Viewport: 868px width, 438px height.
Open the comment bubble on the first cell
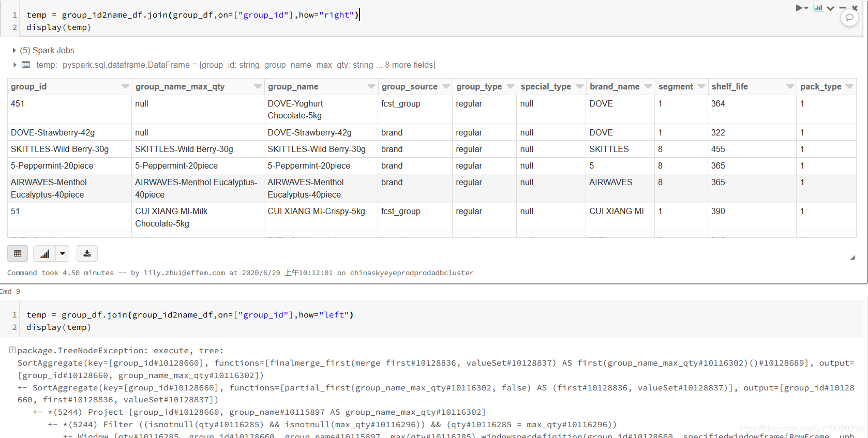coord(849,18)
